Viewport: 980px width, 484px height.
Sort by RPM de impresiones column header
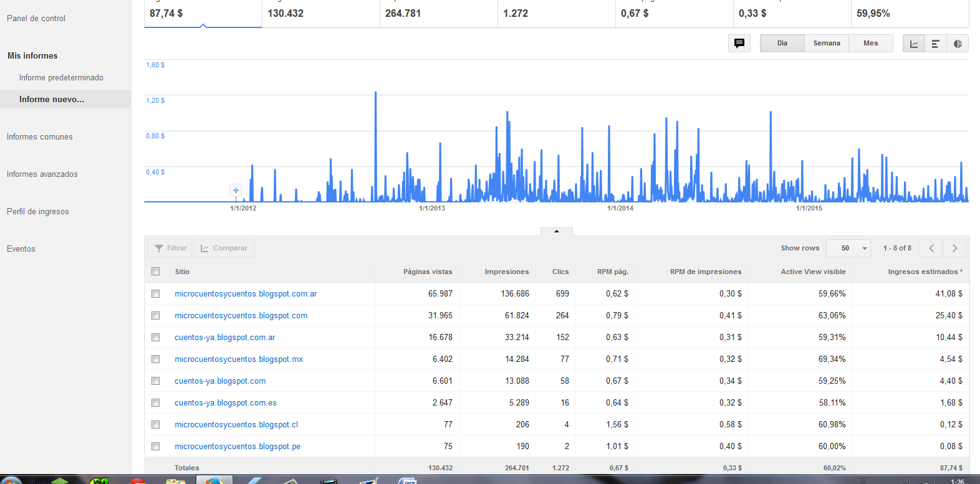(x=706, y=272)
